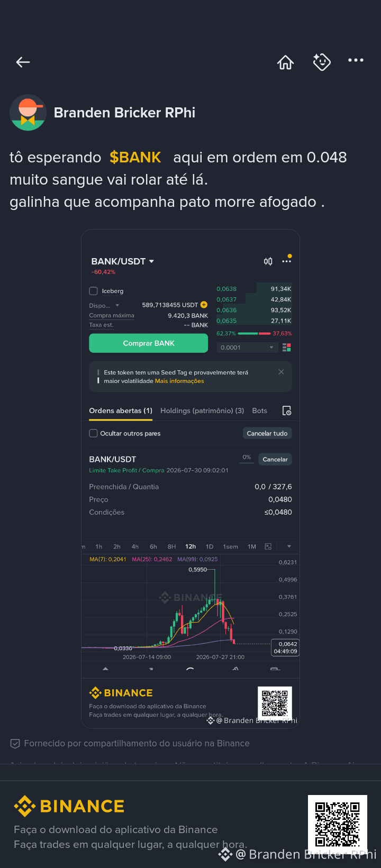The width and height of the screenshot is (381, 868).
Task: Tap the 0% order fill progress indicator
Action: 247,459
